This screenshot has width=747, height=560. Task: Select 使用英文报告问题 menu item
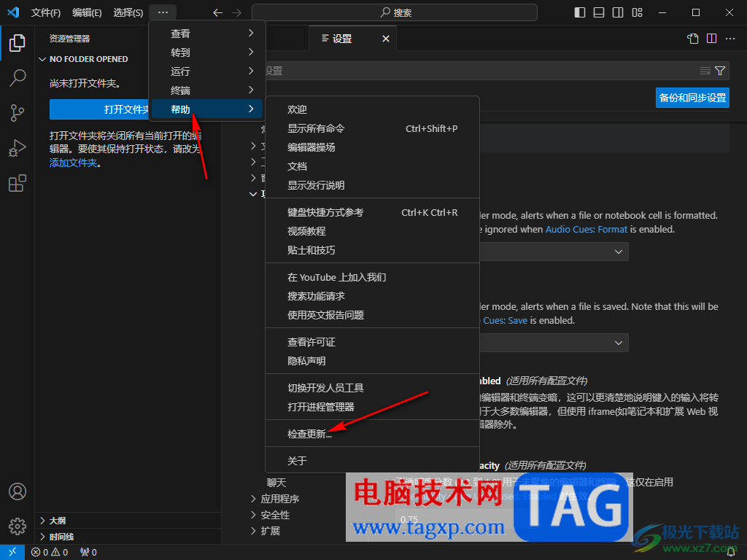(372, 315)
